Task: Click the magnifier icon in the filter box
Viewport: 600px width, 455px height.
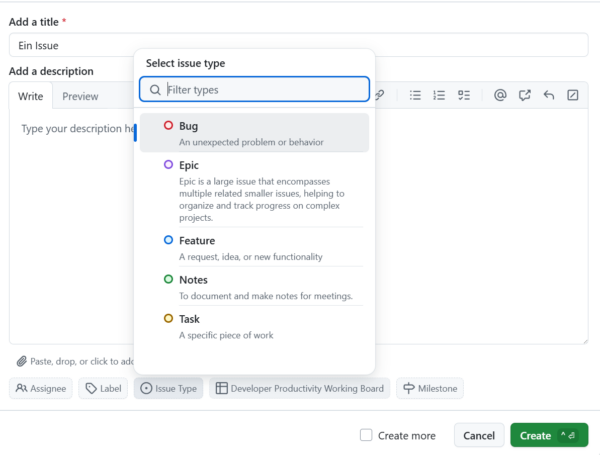Action: pos(155,90)
